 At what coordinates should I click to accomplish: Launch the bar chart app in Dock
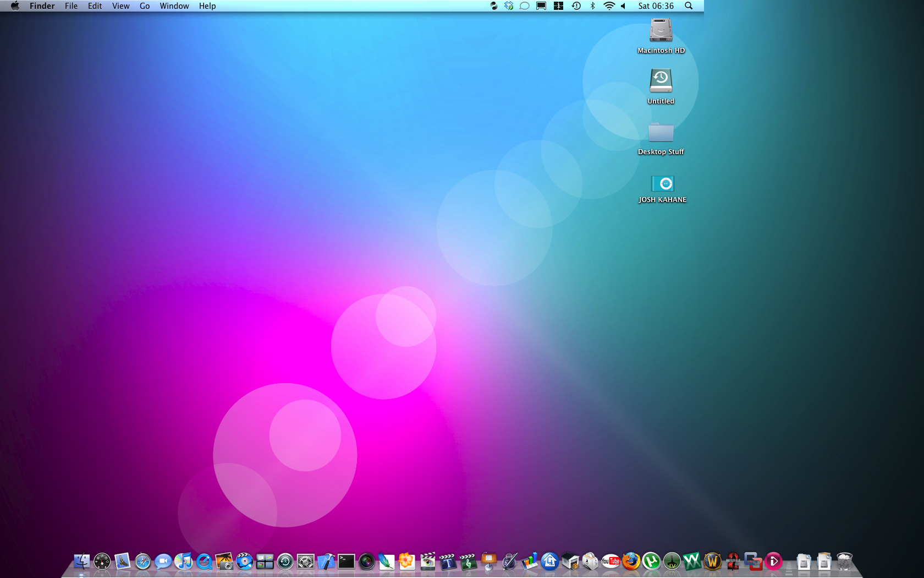tap(529, 561)
